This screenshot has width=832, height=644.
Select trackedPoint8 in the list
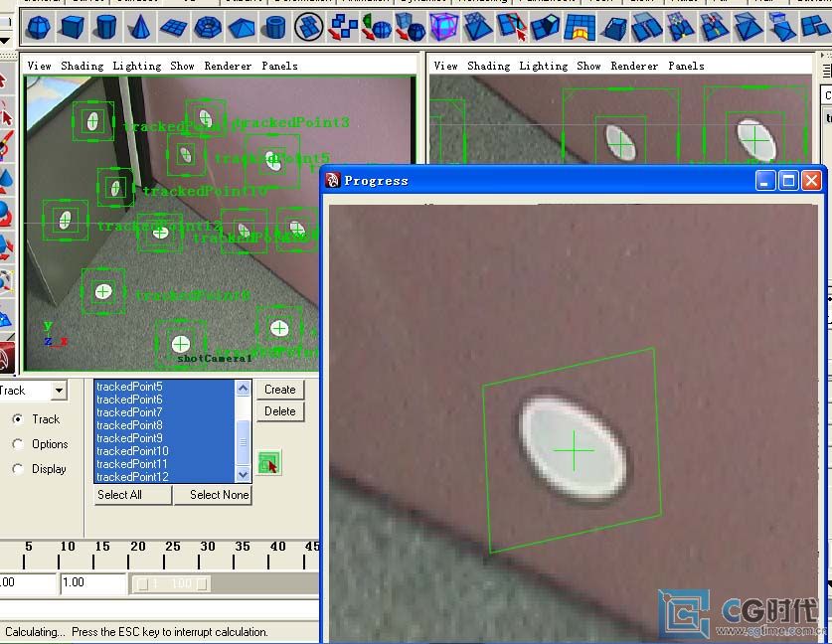(164, 425)
